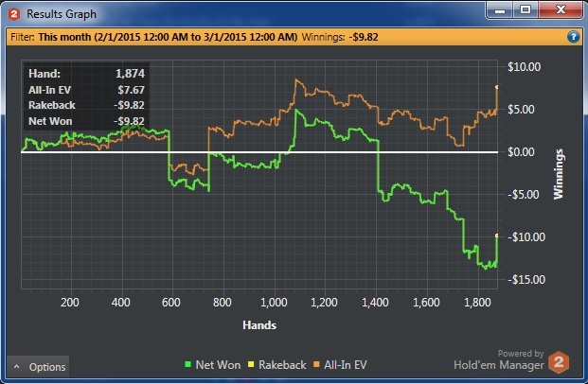Image resolution: width=588 pixels, height=384 pixels.
Task: Click the This month filter date range
Action: tap(168, 37)
